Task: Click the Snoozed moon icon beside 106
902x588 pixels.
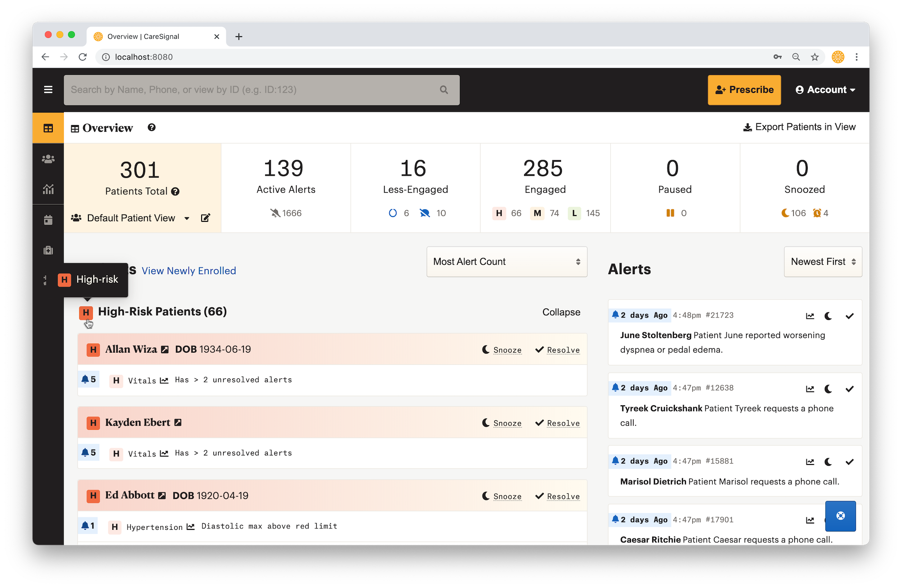Action: 785,213
